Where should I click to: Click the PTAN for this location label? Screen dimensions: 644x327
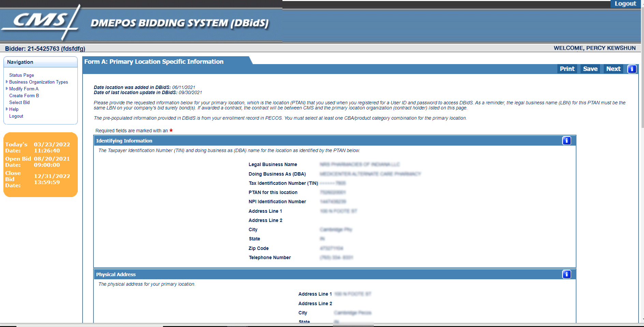[x=273, y=192]
